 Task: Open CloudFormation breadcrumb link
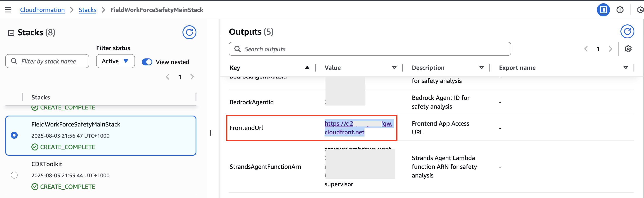[x=42, y=10]
